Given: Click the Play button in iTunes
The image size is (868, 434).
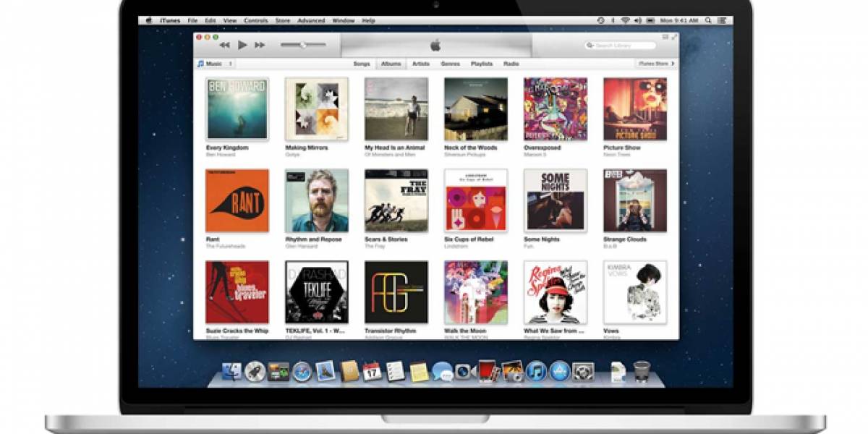Looking at the screenshot, I should tap(242, 45).
